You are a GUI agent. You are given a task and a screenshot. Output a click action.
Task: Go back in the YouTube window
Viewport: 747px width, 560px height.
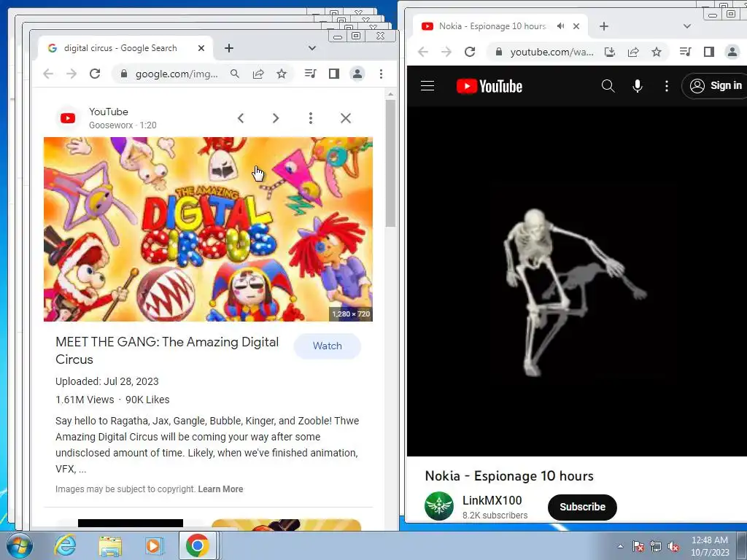tap(423, 52)
